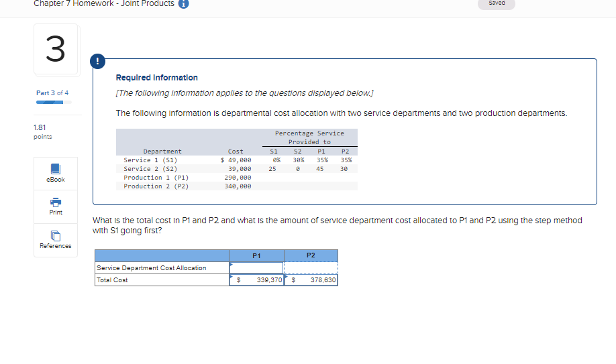Click the Service 2 (S2) row label
The image size is (616, 364).
pos(150,169)
